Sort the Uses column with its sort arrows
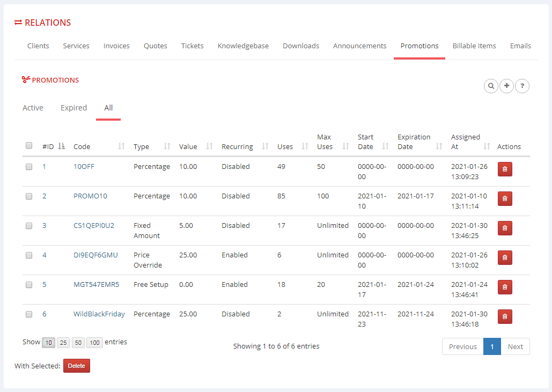Screen dimensions: 552x392 [x=304, y=146]
